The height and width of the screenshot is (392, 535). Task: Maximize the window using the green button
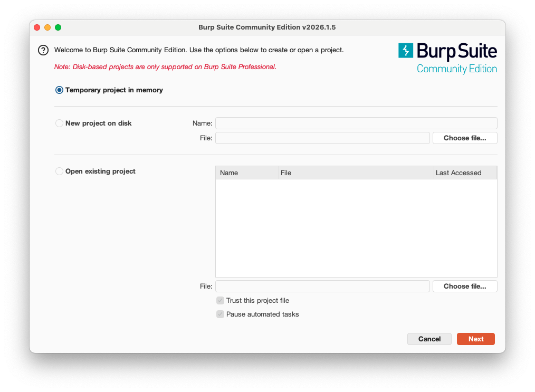58,27
